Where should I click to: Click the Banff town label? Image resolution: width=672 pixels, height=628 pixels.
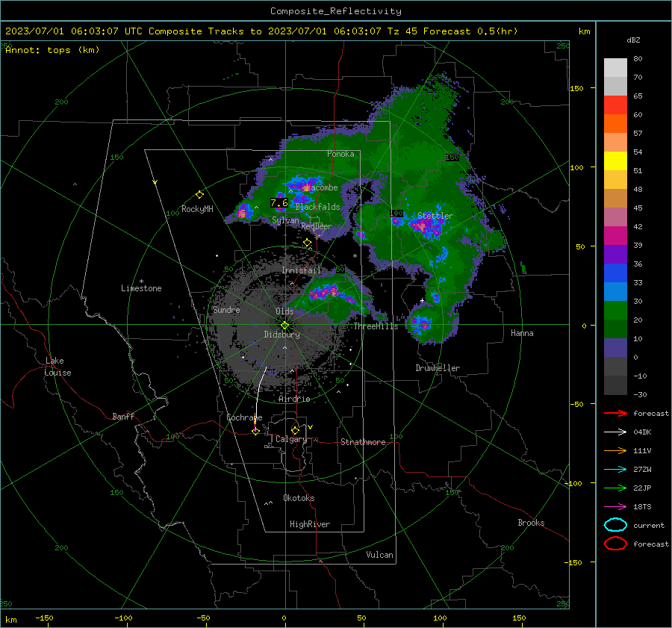[123, 417]
